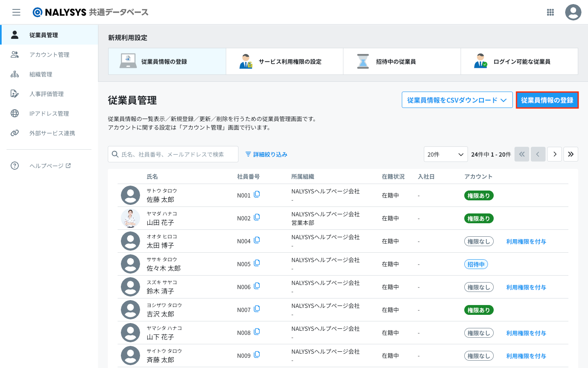Open 詳細絞り込み filter options
Image resolution: width=588 pixels, height=368 pixels.
click(x=266, y=155)
